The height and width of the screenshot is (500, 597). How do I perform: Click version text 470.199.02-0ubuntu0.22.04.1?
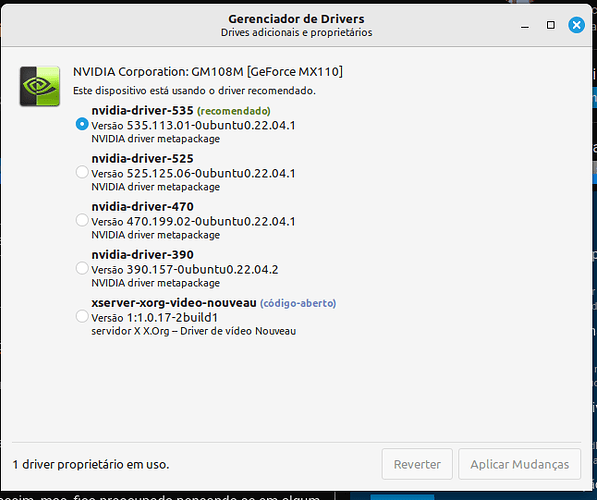point(211,221)
